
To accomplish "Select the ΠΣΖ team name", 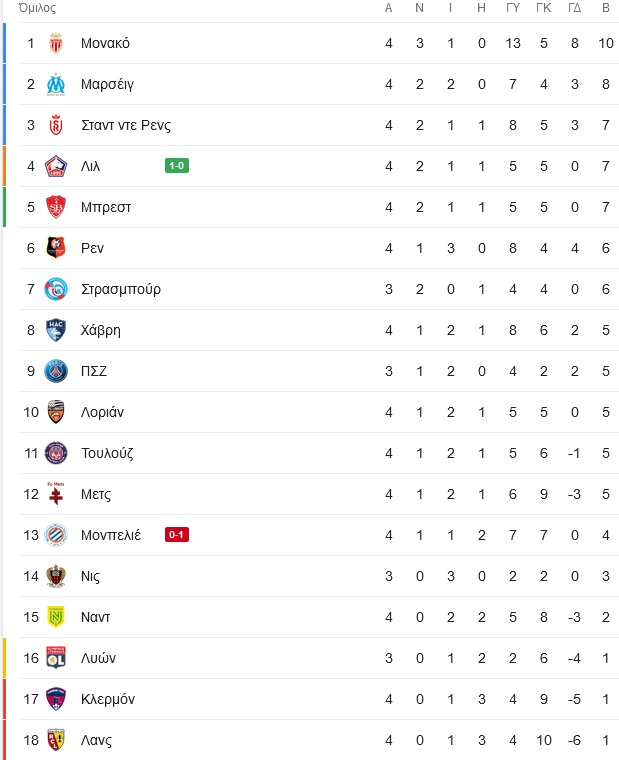I will tap(94, 371).
